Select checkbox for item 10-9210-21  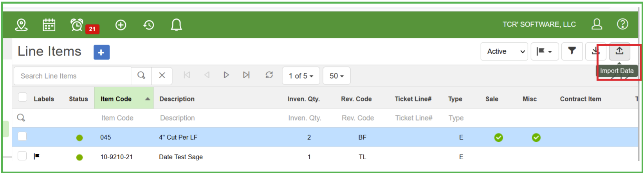pyautogui.click(x=22, y=156)
